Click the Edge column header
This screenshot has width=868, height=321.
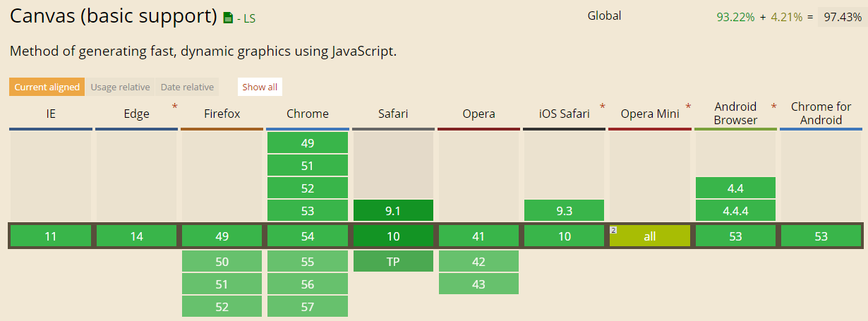tap(136, 114)
